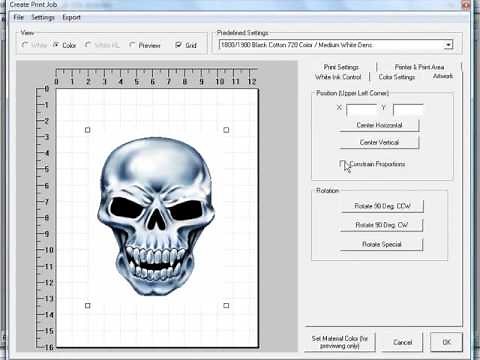Switch to the Artwork tab

[443, 76]
